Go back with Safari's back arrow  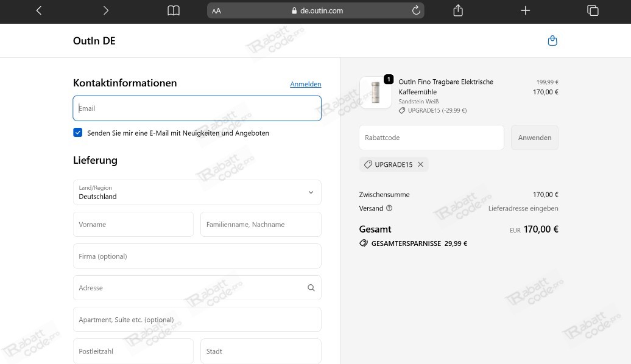[39, 10]
